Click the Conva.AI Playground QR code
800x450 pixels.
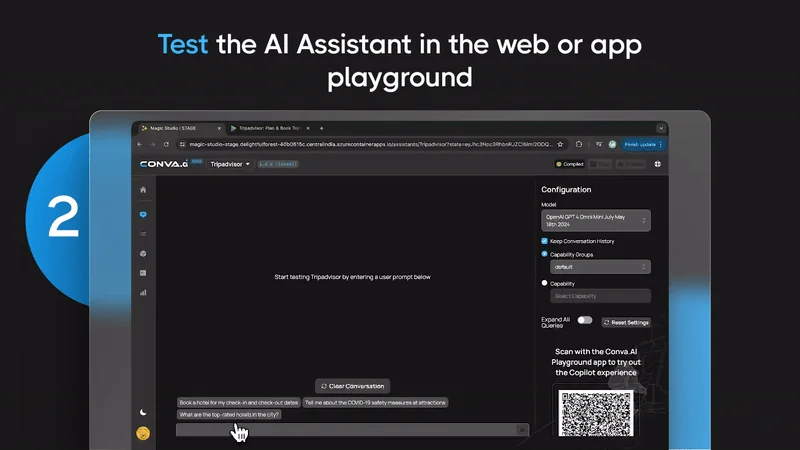pyautogui.click(x=596, y=413)
